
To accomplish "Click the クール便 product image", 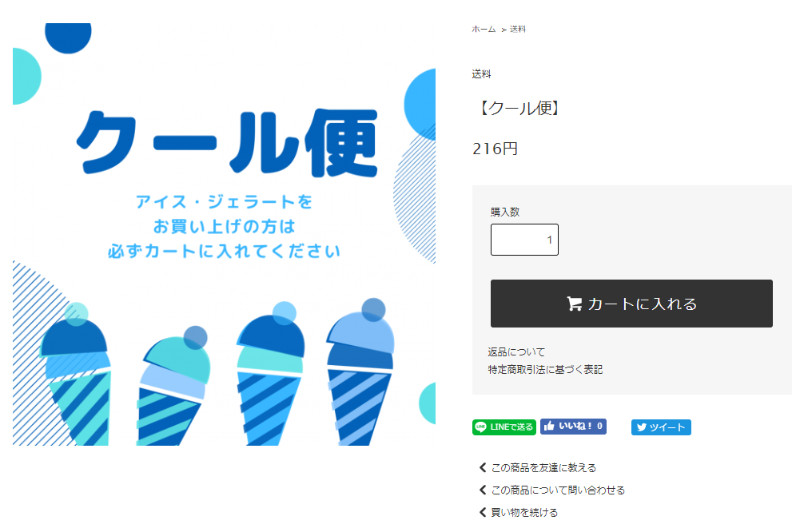I will 224,234.
